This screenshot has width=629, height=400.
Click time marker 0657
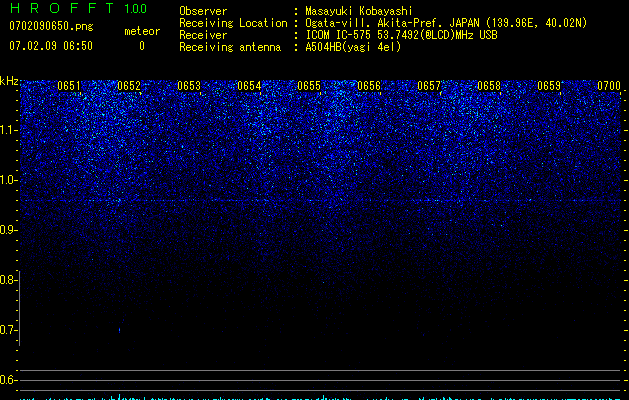[x=429, y=86]
